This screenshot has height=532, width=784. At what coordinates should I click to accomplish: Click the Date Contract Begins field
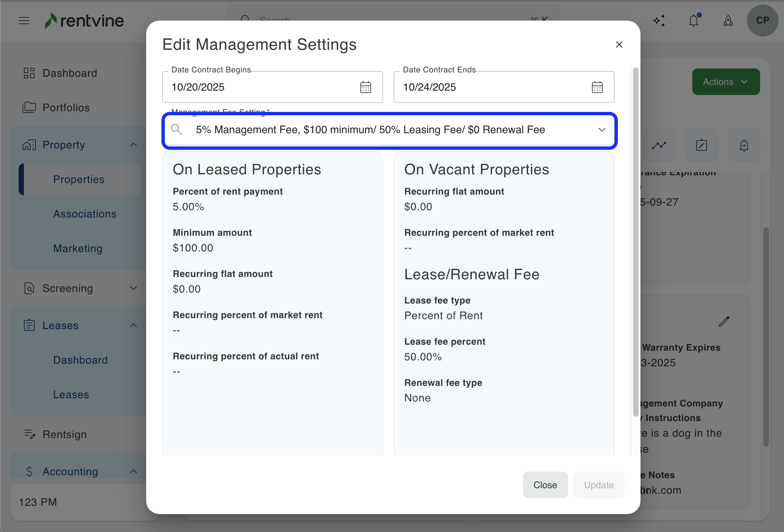coord(260,87)
